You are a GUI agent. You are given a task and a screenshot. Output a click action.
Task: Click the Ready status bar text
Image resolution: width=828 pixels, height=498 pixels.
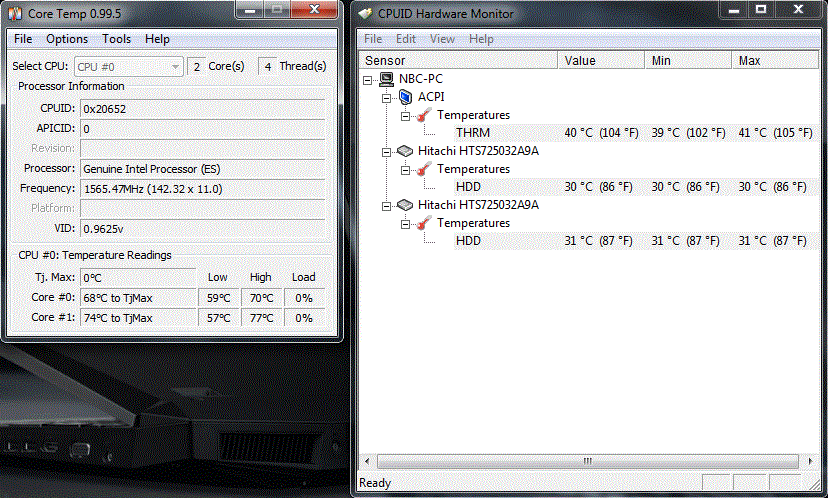[375, 483]
